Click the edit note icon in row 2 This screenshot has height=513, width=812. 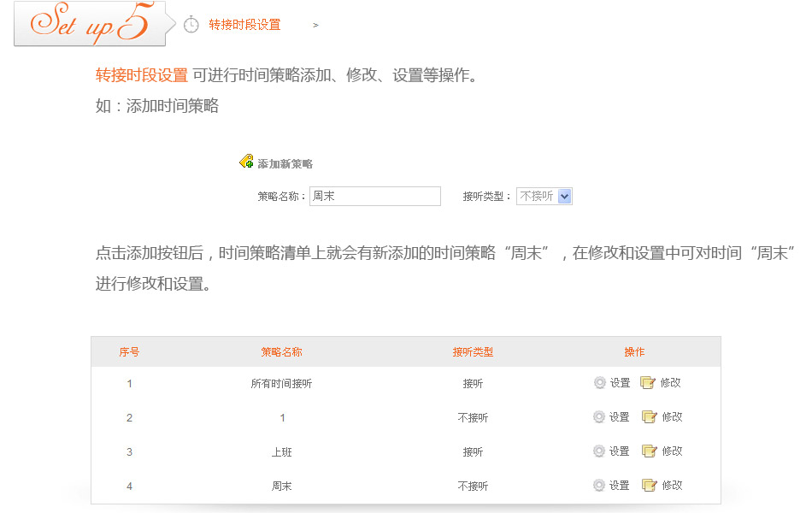(x=649, y=417)
